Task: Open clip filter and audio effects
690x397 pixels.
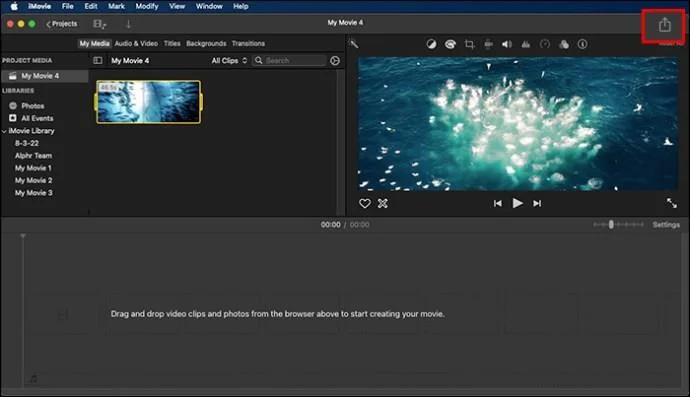Action: (564, 44)
